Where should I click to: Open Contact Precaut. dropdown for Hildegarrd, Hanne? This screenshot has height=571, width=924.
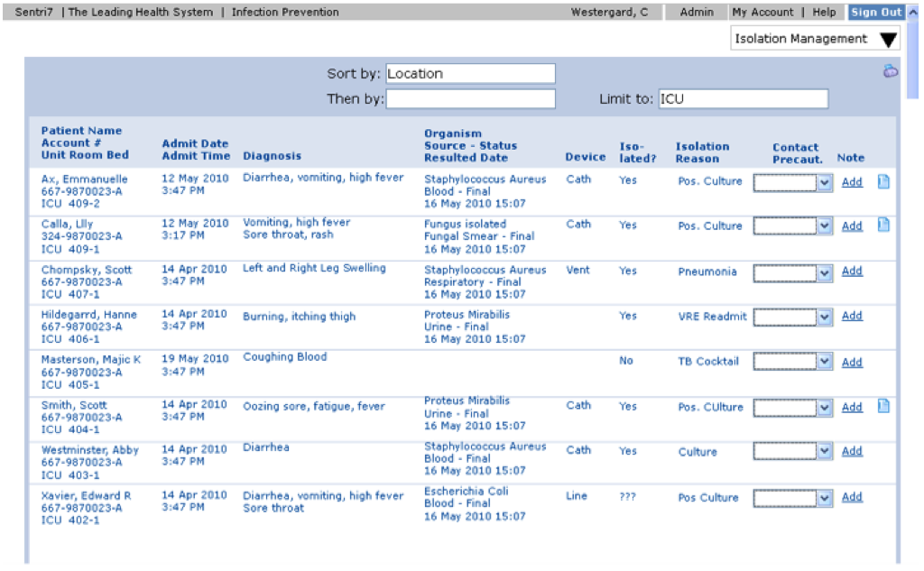(x=792, y=317)
